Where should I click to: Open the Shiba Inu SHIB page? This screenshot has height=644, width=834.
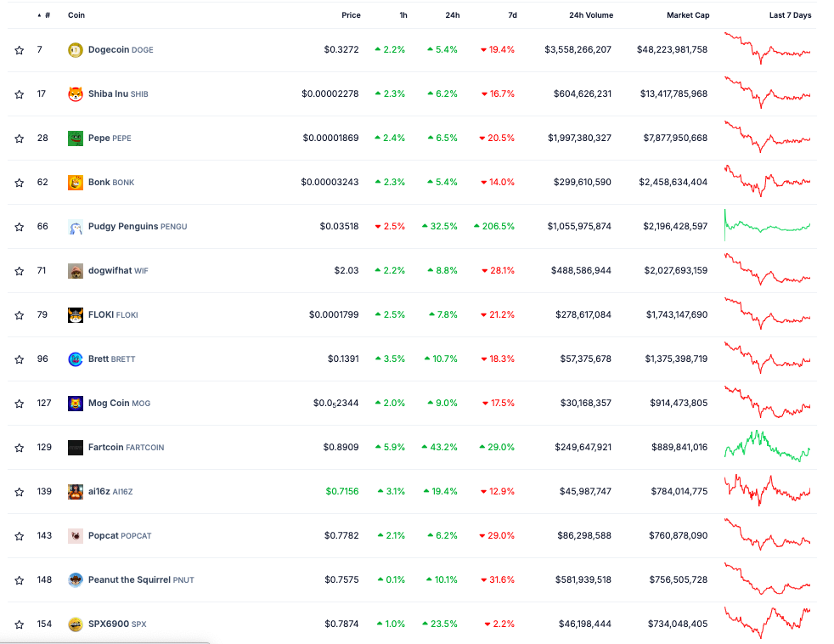click(118, 94)
